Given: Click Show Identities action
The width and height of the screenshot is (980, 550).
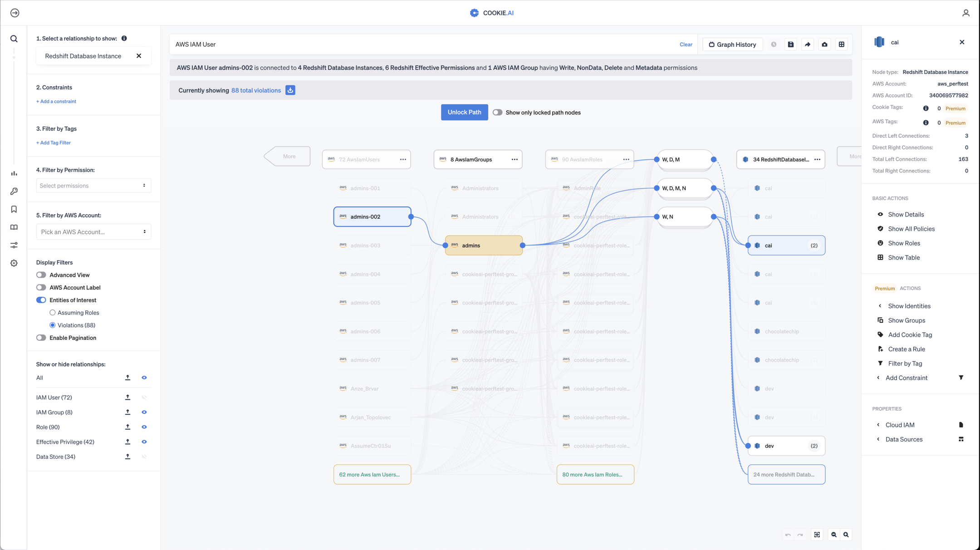Looking at the screenshot, I should tap(909, 306).
